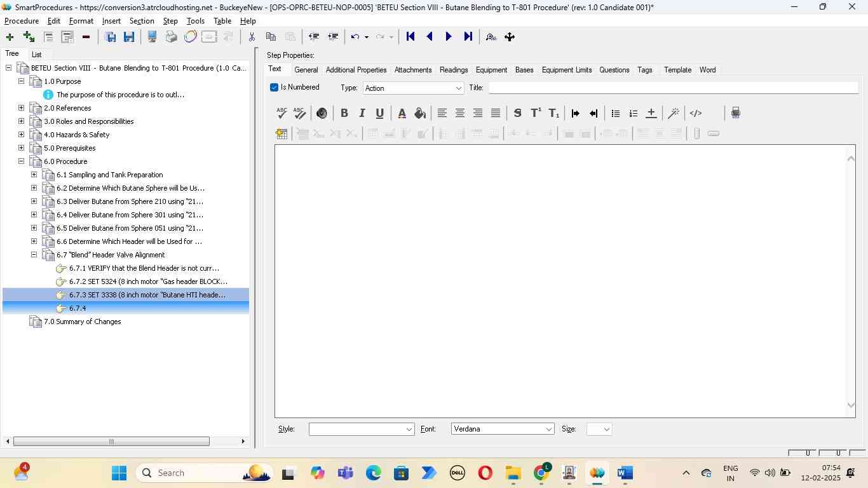Expand the 4.0 Hazards & Safety node

click(x=21, y=135)
